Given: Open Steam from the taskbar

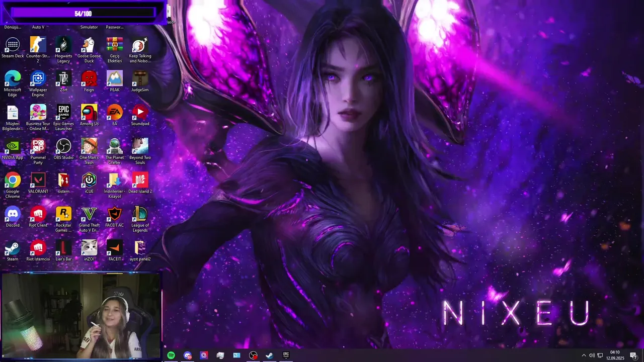Looking at the screenshot, I should tap(270, 355).
